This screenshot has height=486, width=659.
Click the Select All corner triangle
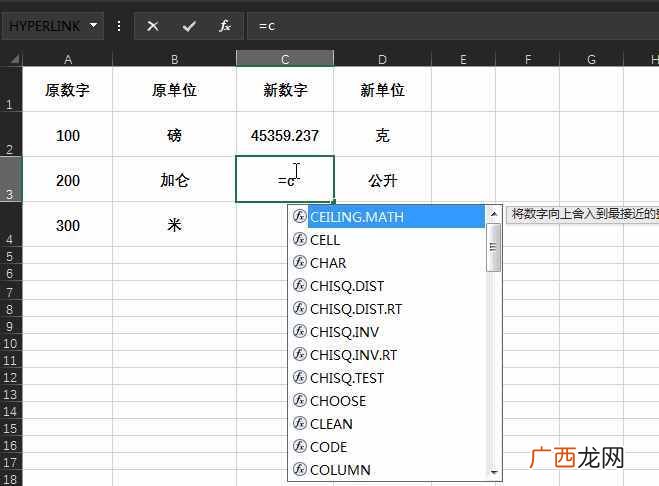14,59
